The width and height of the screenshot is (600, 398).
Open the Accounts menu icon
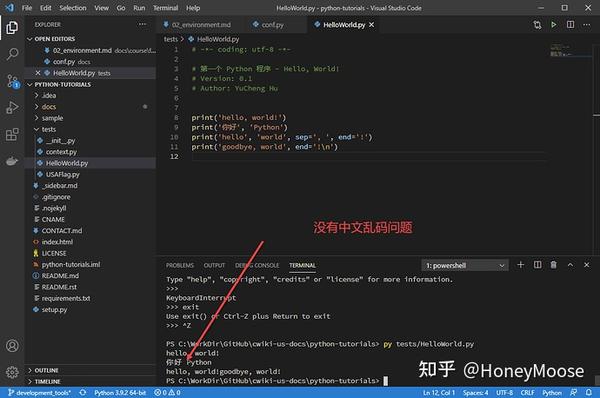[x=12, y=346]
